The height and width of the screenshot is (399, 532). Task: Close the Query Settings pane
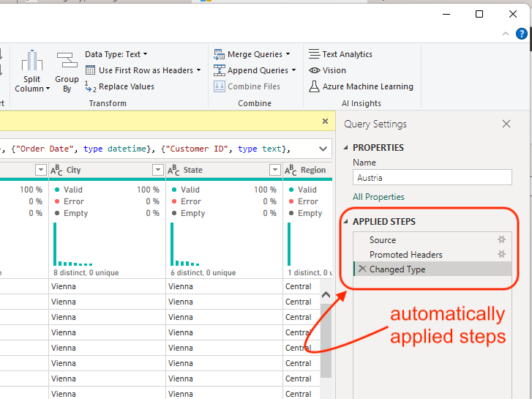point(506,124)
